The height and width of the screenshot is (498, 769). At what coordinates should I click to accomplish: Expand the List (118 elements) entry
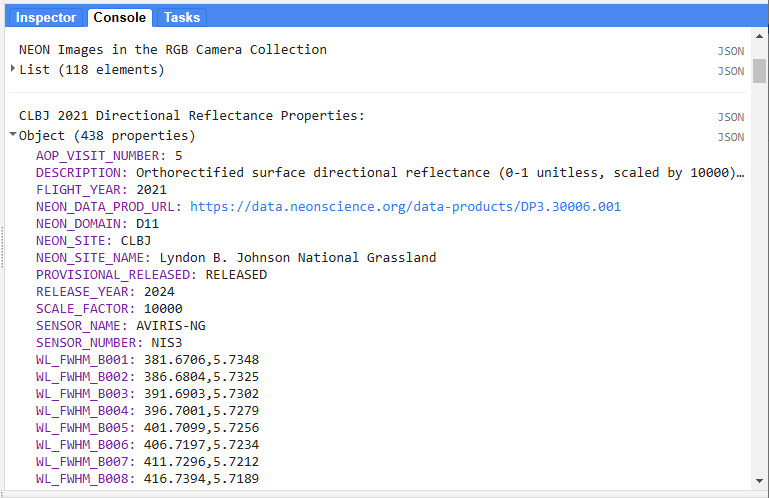point(13,69)
